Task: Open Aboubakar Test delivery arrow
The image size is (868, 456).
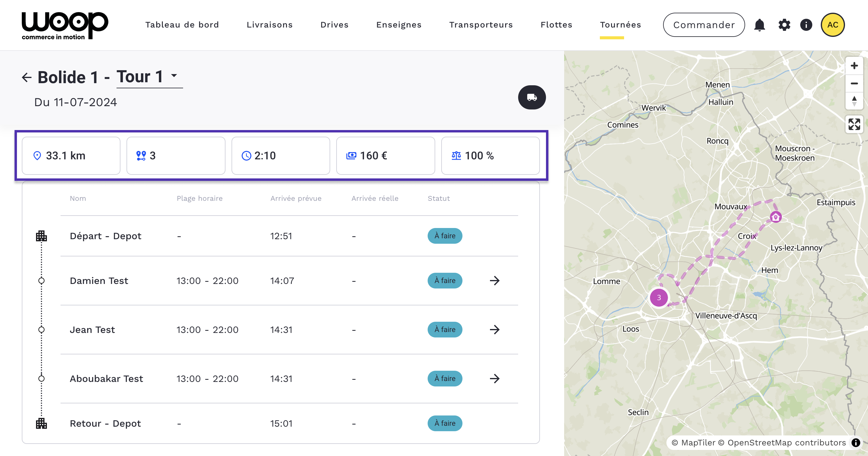Action: click(494, 379)
